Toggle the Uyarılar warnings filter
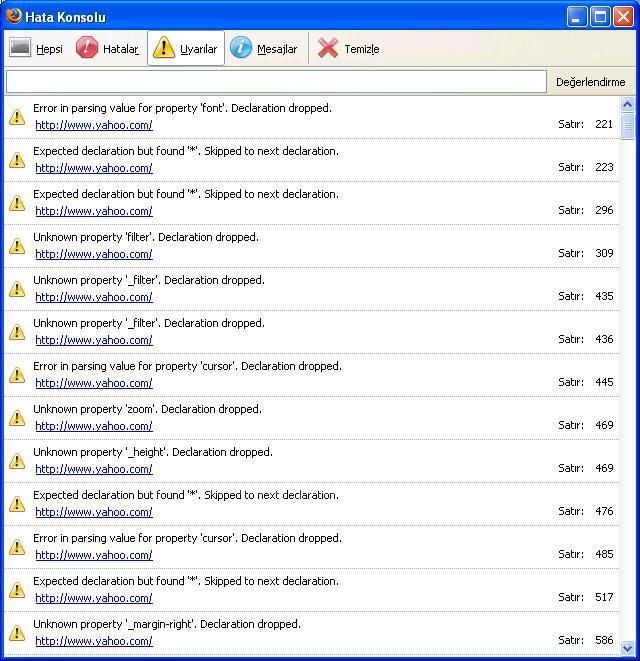 point(164,48)
